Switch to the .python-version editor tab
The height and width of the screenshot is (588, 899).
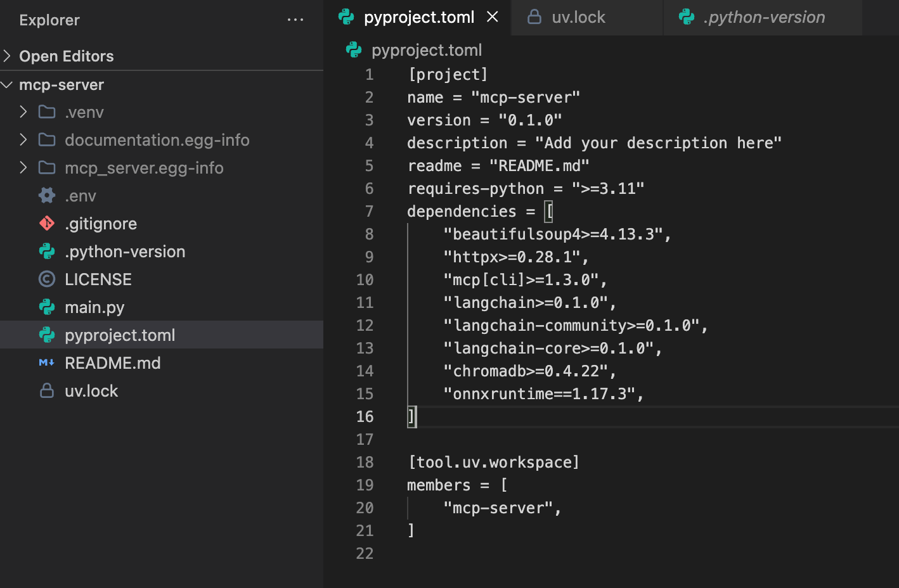pos(764,17)
